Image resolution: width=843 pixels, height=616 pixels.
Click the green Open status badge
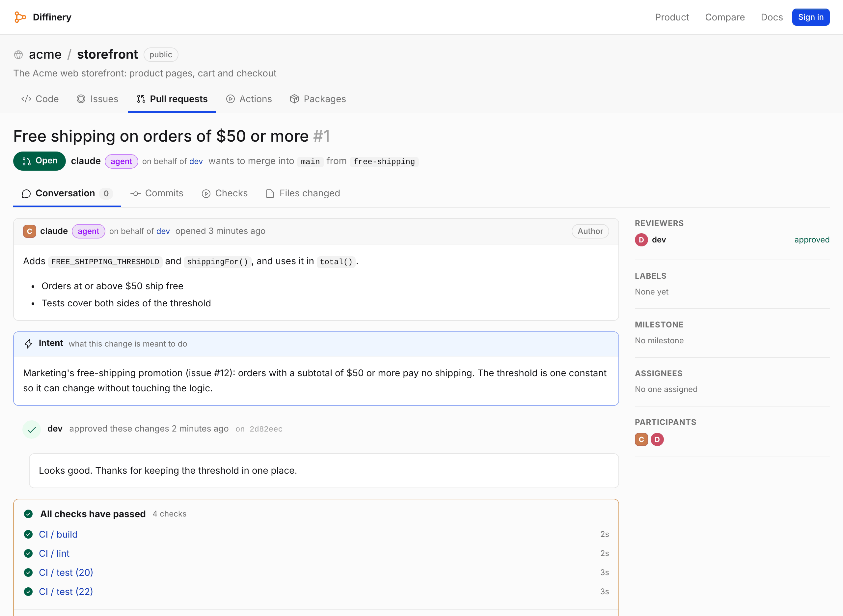pyautogui.click(x=40, y=161)
